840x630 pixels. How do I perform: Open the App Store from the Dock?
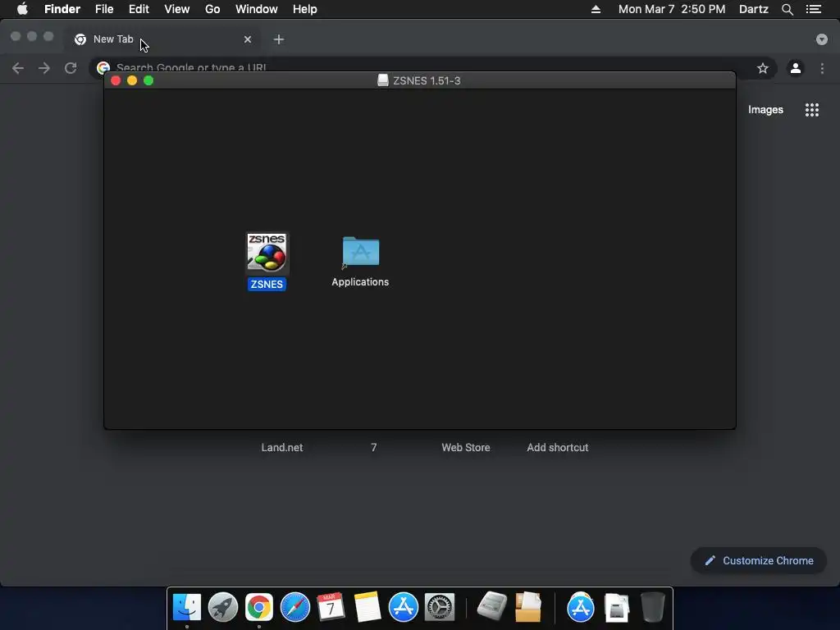[x=404, y=607]
